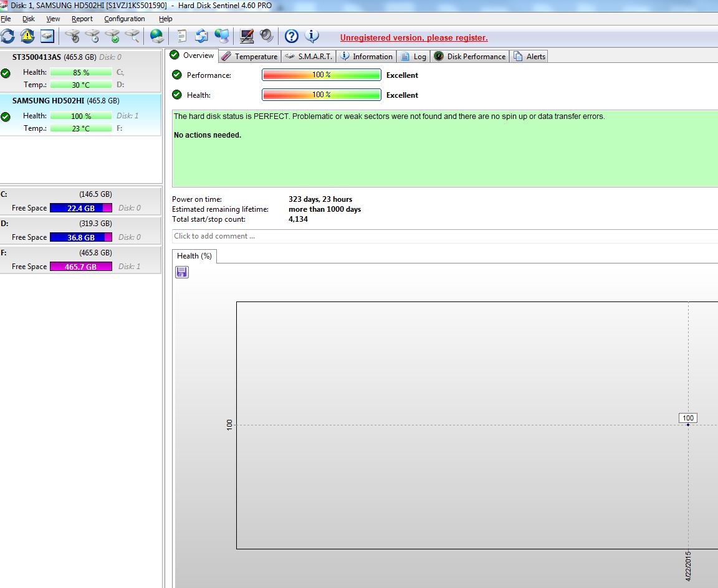The image size is (718, 588).
Task: Switch to the Disk Performance tab
Action: tap(470, 56)
